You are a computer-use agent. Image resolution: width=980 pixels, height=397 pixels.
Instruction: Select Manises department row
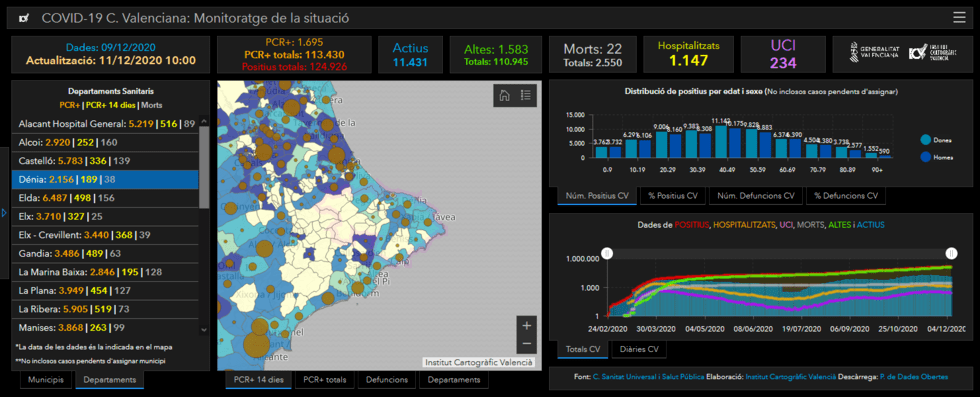coord(105,328)
